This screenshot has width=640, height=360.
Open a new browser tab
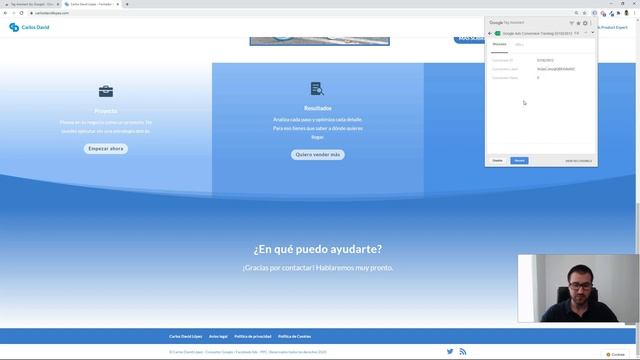tap(127, 4)
